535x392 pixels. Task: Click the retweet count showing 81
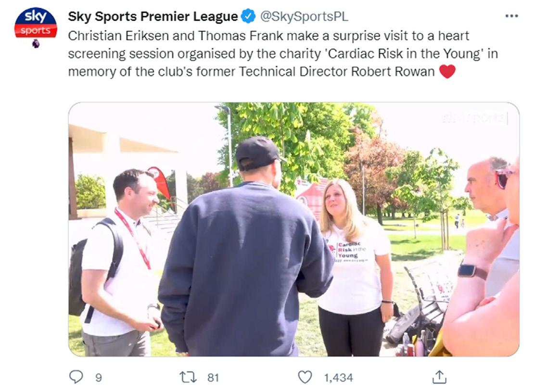(213, 378)
